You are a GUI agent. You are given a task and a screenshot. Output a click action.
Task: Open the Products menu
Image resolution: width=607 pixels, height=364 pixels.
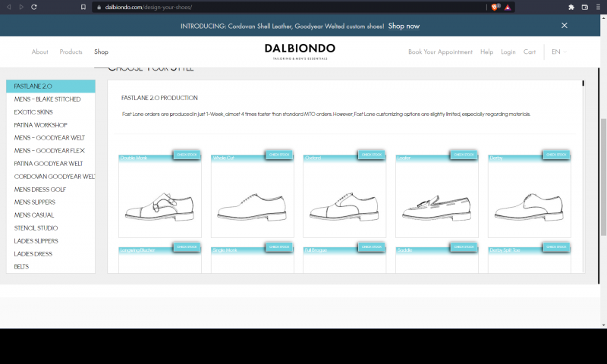tap(71, 52)
